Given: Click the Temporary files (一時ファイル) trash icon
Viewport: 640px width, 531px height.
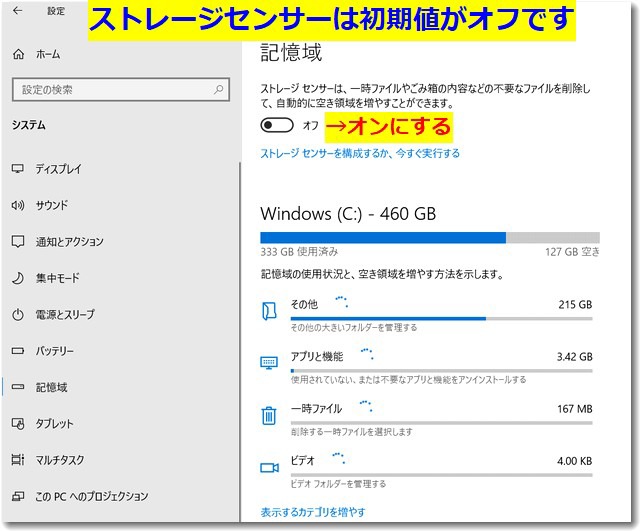Looking at the screenshot, I should coord(268,415).
